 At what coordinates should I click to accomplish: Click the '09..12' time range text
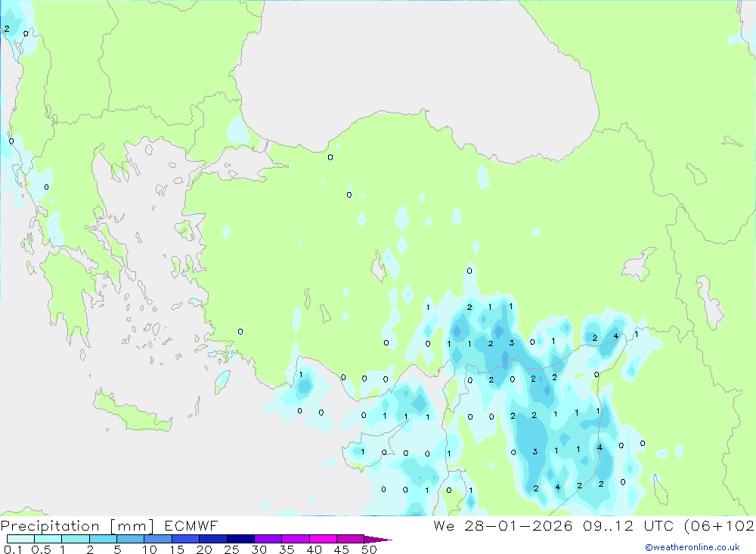608,525
